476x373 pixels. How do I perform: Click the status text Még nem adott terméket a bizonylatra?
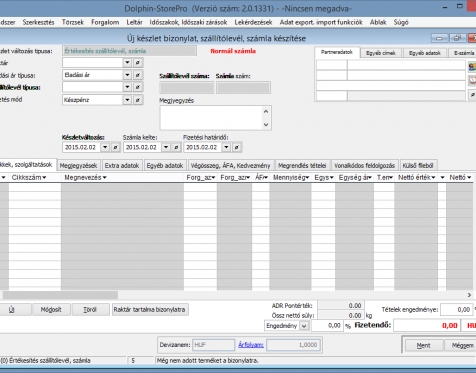click(207, 361)
